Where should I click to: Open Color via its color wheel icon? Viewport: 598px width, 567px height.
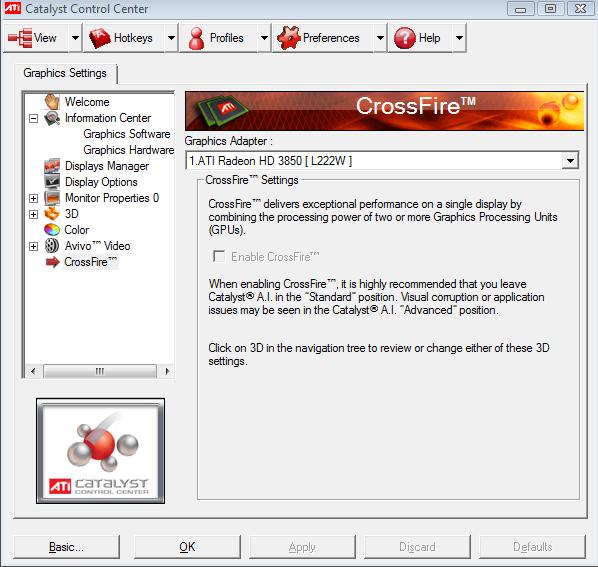click(52, 230)
